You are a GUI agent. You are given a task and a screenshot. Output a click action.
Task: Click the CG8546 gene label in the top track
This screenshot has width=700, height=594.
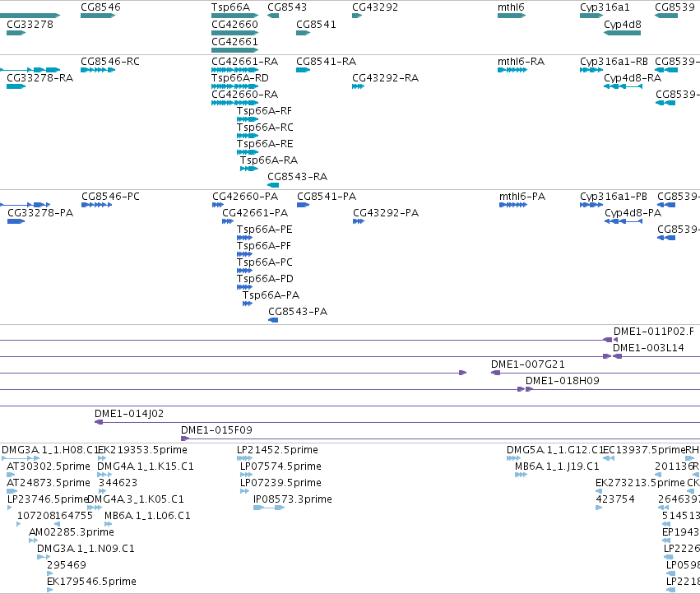[x=100, y=7]
